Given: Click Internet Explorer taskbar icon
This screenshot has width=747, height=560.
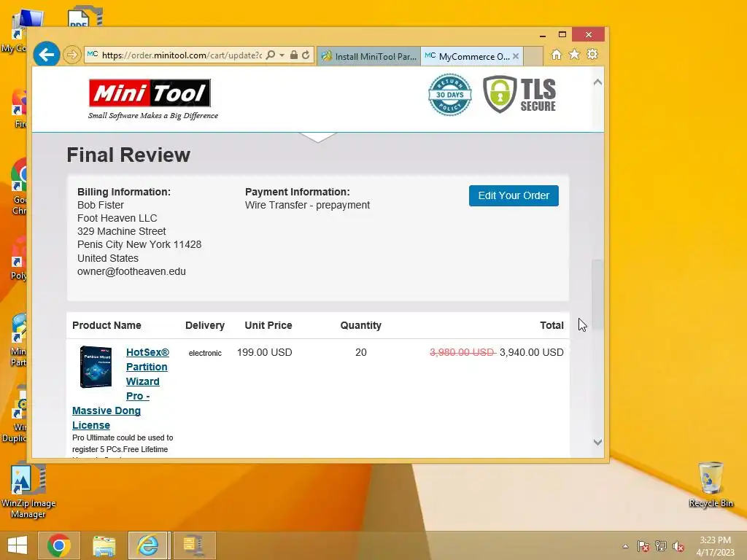Looking at the screenshot, I should [147, 545].
